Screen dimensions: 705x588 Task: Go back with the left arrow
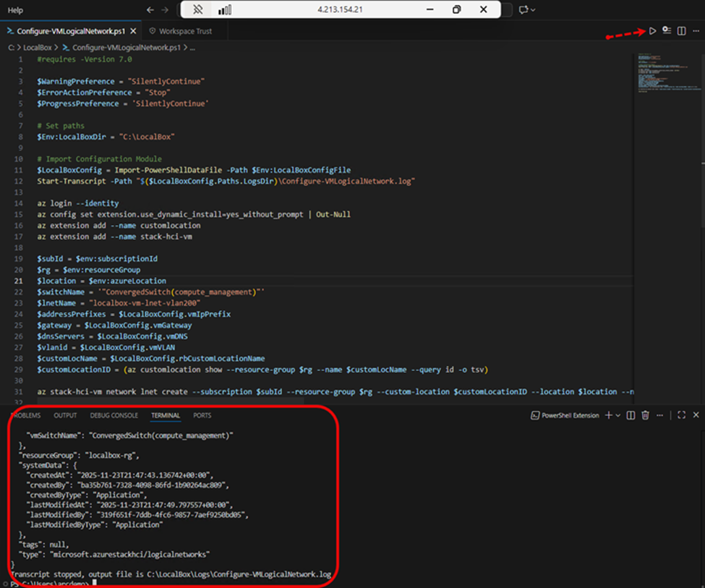tap(150, 10)
